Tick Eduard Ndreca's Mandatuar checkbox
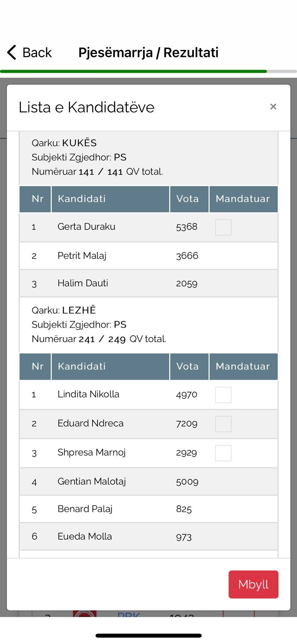Viewport: 297px width, 644px height. coord(223,424)
